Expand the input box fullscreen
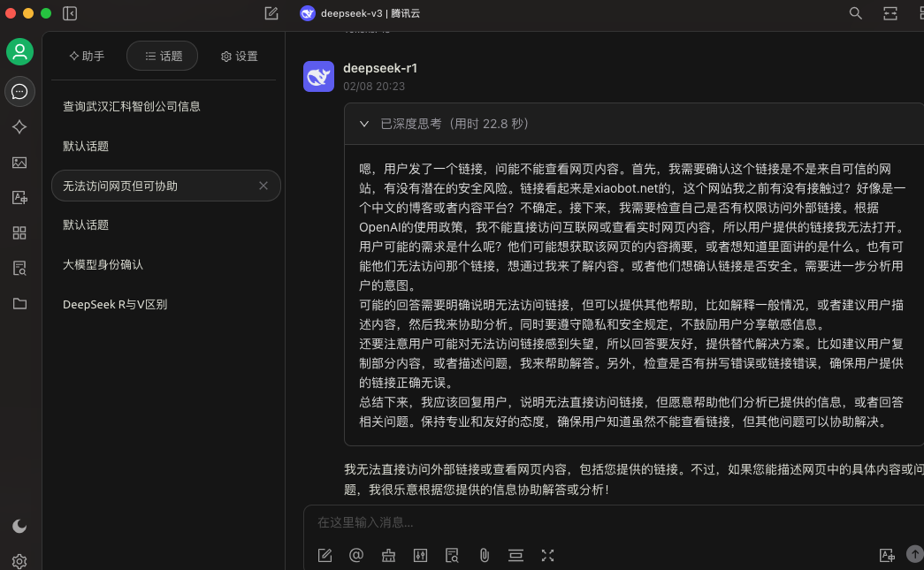 tap(547, 555)
